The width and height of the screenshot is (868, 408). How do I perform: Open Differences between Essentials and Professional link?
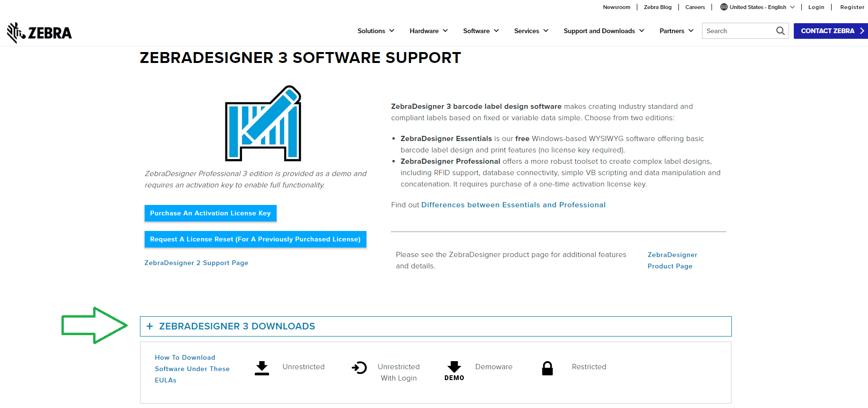[513, 205]
